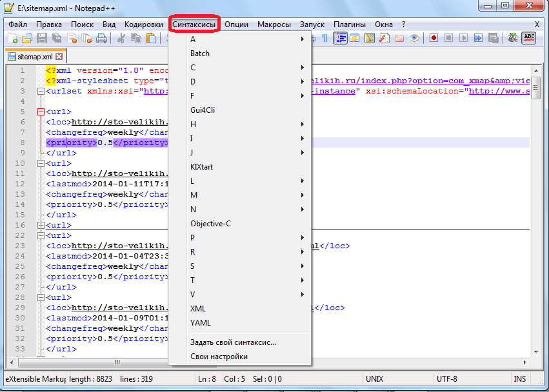Open the Кодировки menu

click(143, 24)
